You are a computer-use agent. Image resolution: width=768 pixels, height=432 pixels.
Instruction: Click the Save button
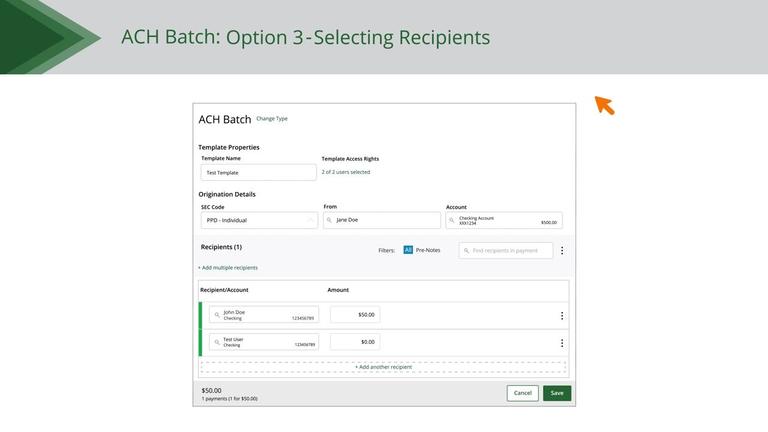[x=557, y=393]
